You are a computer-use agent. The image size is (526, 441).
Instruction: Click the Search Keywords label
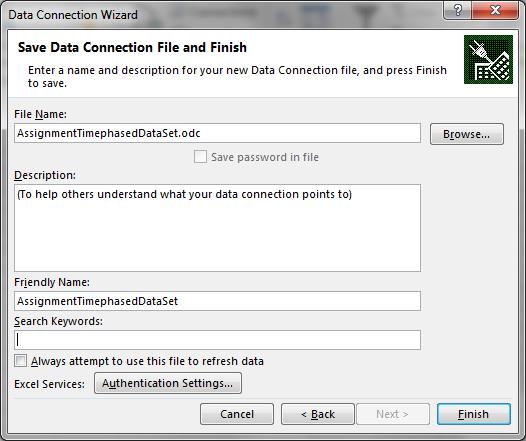[x=58, y=321]
